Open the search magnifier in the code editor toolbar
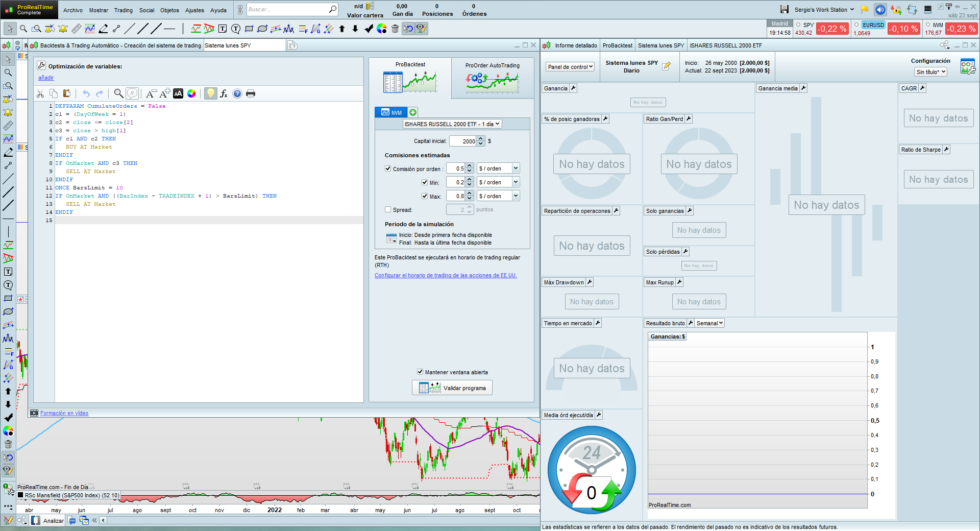The height and width of the screenshot is (531, 980). (118, 93)
